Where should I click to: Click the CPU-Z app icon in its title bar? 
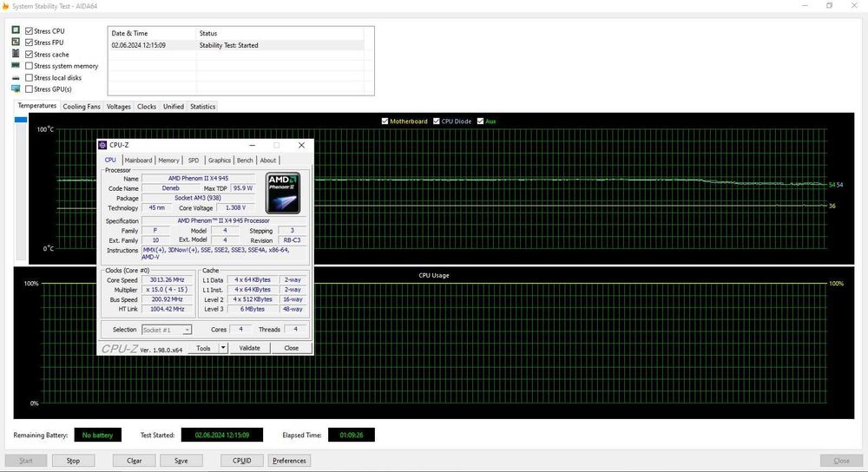click(x=102, y=145)
